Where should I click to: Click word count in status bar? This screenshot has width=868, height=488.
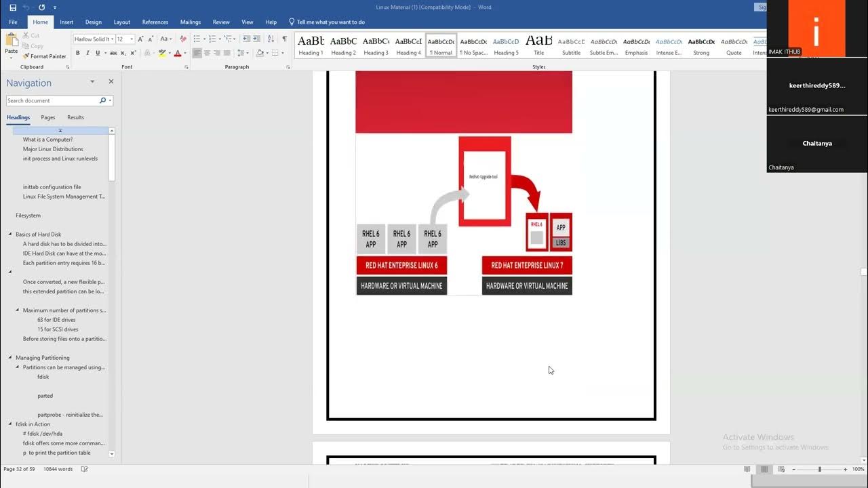58,469
